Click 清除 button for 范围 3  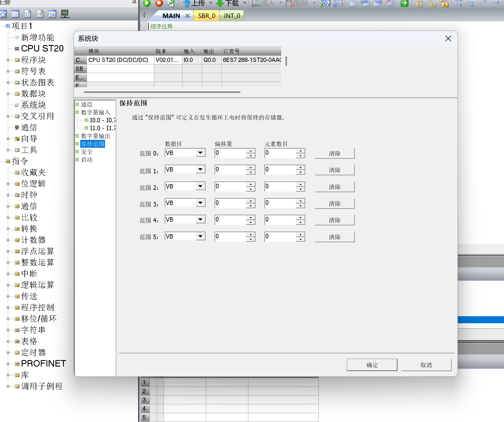tap(335, 203)
